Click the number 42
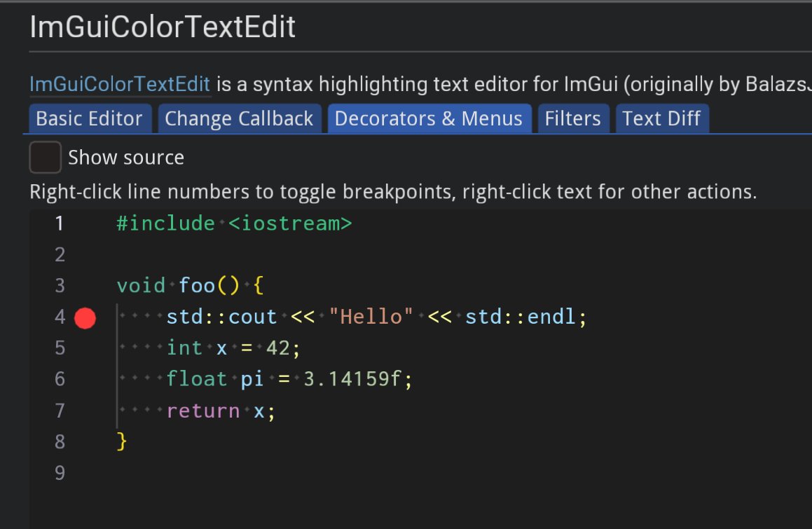This screenshot has height=529, width=812. click(x=278, y=348)
